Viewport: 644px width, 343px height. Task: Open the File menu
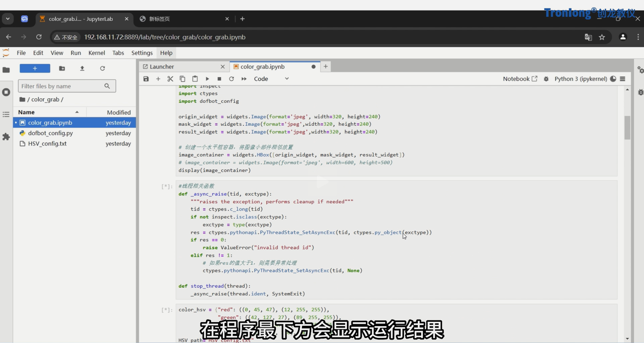pyautogui.click(x=21, y=53)
